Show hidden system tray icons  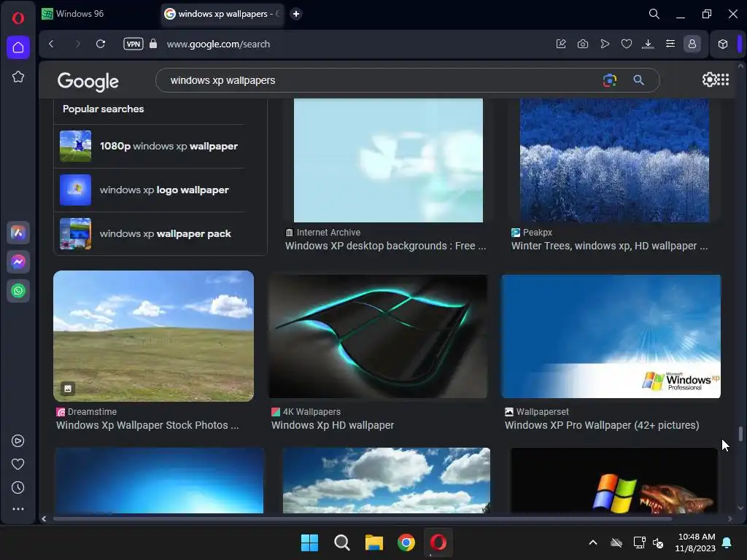[x=593, y=542]
